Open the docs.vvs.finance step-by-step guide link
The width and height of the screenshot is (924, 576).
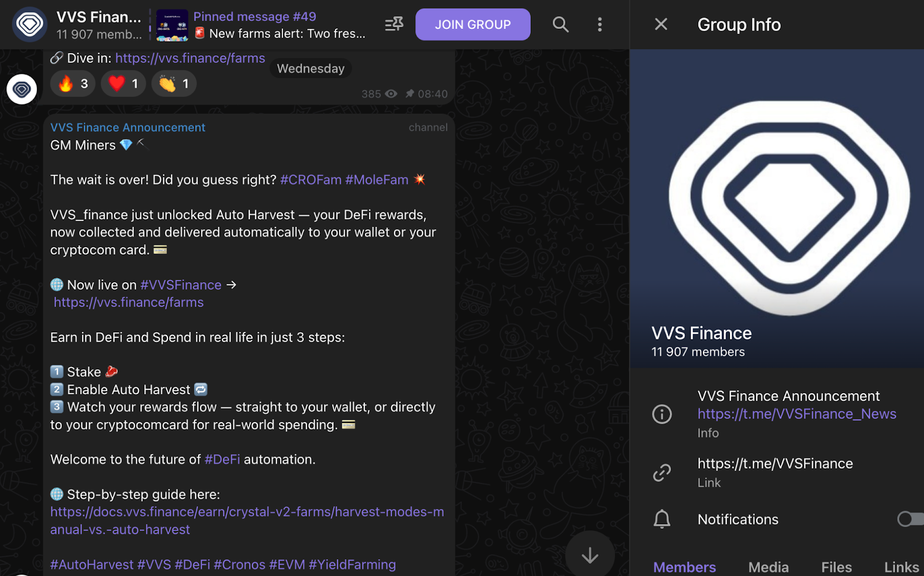click(x=247, y=521)
